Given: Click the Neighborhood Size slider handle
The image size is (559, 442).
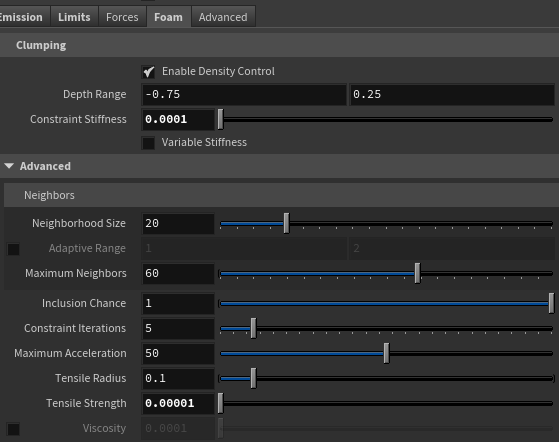Looking at the screenshot, I should coord(286,223).
